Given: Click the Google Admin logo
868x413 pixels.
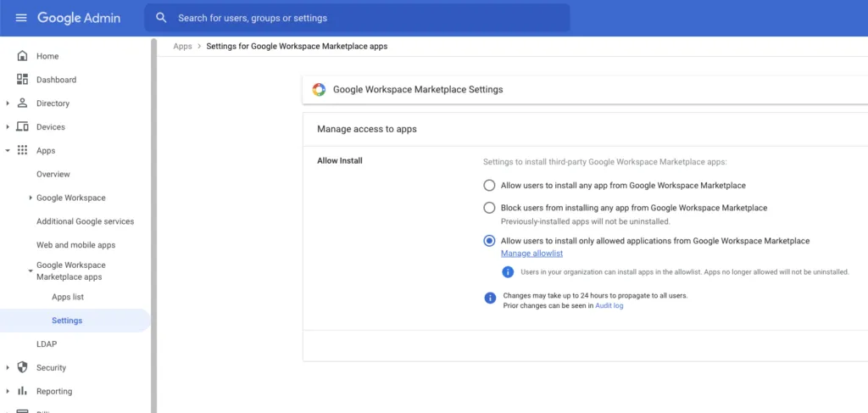Looking at the screenshot, I should pyautogui.click(x=79, y=18).
